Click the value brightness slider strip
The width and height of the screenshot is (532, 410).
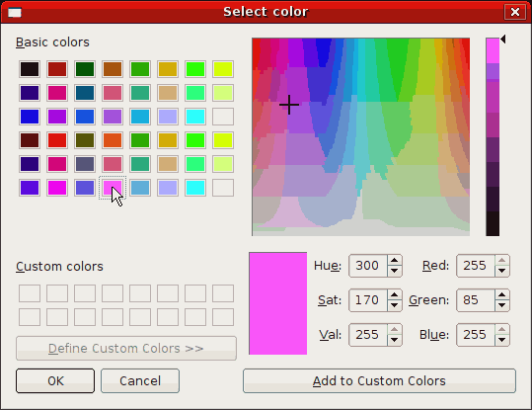pyautogui.click(x=493, y=137)
